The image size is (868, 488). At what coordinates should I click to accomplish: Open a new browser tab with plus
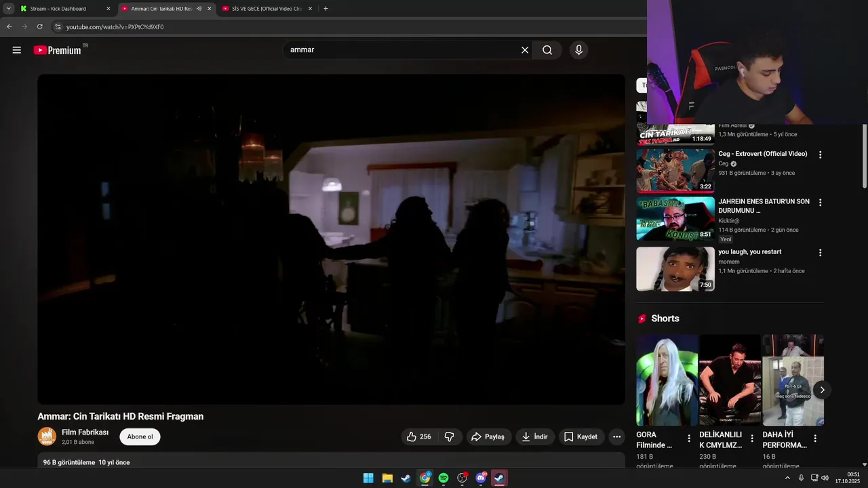(325, 9)
